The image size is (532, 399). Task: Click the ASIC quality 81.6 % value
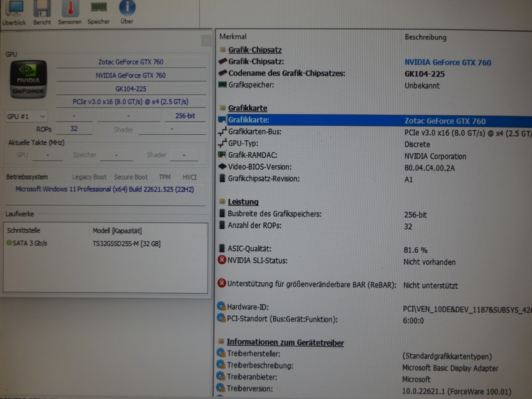416,250
